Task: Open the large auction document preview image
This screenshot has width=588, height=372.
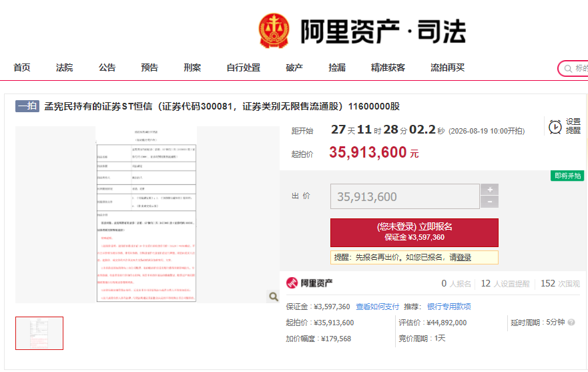Action: (147, 214)
